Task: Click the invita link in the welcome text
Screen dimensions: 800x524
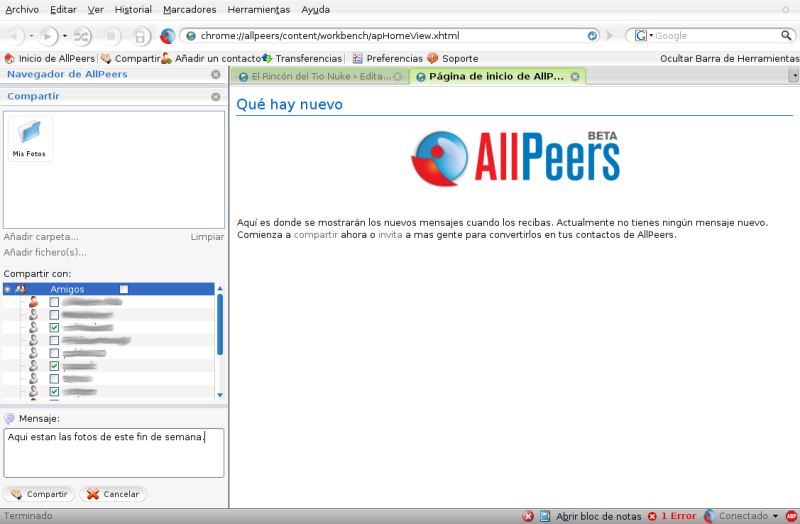Action: pyautogui.click(x=390, y=235)
